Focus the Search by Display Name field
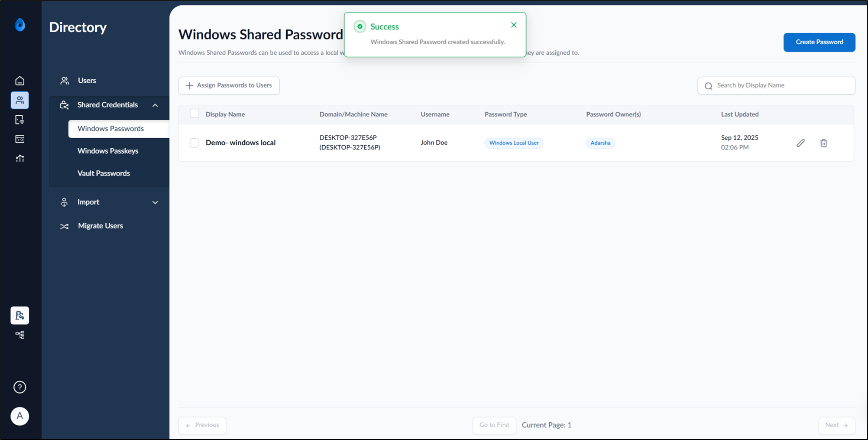This screenshot has height=440, width=868. (x=776, y=85)
